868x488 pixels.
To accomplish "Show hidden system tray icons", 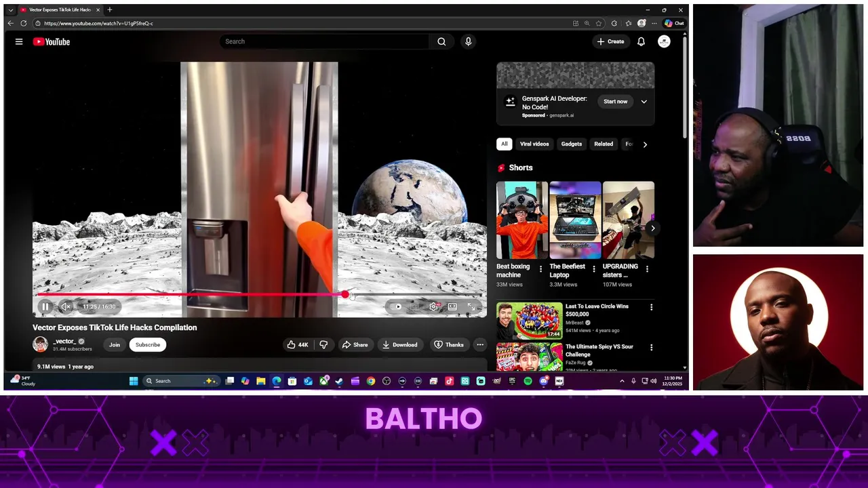I will (622, 381).
